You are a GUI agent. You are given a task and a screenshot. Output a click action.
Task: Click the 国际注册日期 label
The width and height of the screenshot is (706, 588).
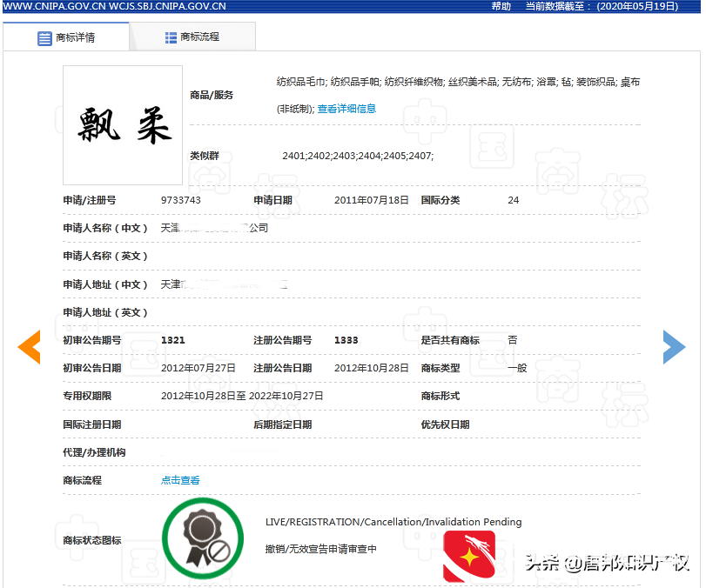pyautogui.click(x=92, y=424)
